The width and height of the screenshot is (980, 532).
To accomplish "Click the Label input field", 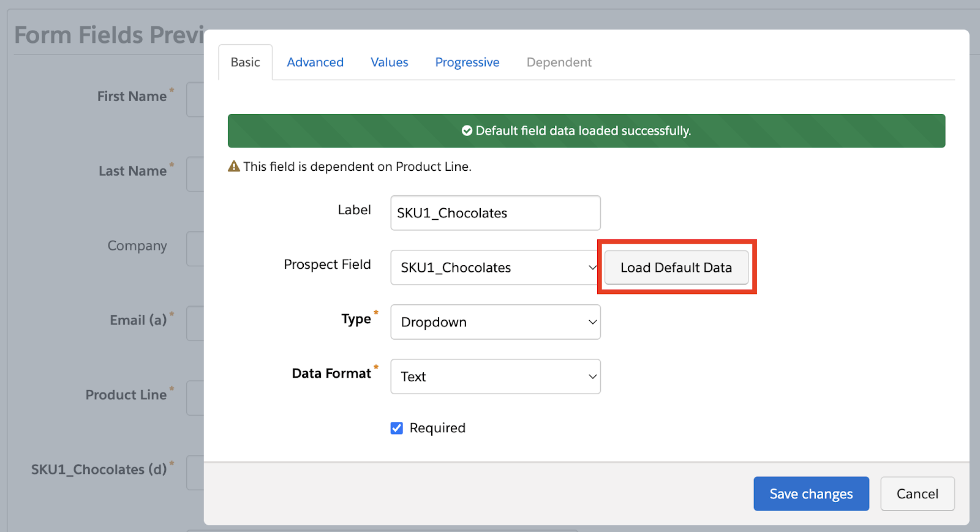I will [x=496, y=213].
